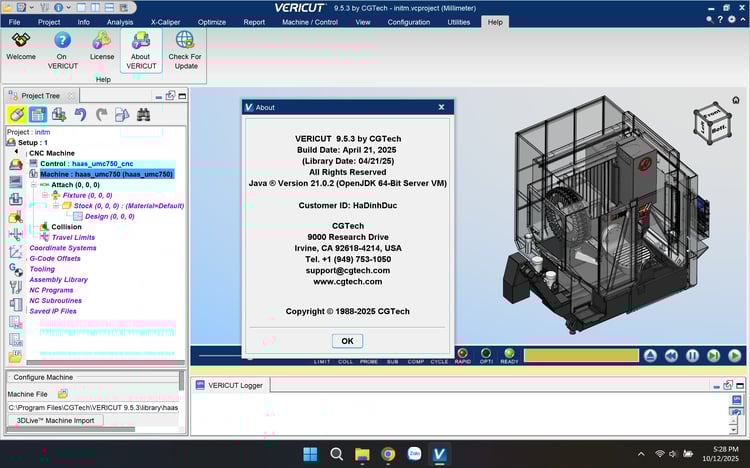The image size is (750, 468).
Task: Click the binoculars find icon
Action: tap(143, 115)
